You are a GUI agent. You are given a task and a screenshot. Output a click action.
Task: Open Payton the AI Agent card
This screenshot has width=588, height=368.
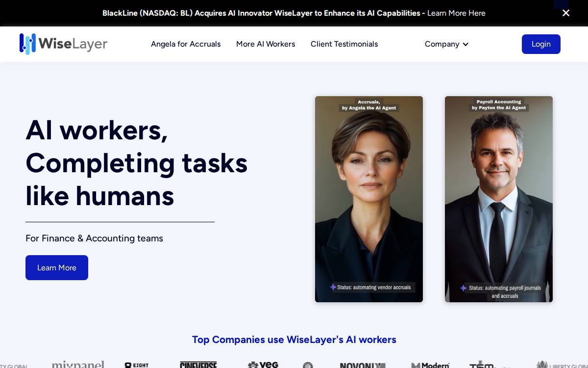499,199
